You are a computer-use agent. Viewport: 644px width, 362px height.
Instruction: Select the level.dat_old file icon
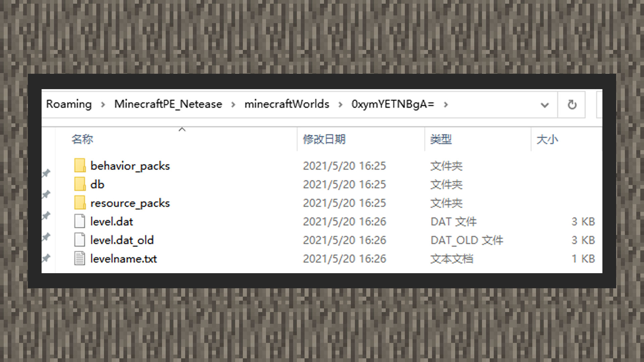[x=80, y=240]
